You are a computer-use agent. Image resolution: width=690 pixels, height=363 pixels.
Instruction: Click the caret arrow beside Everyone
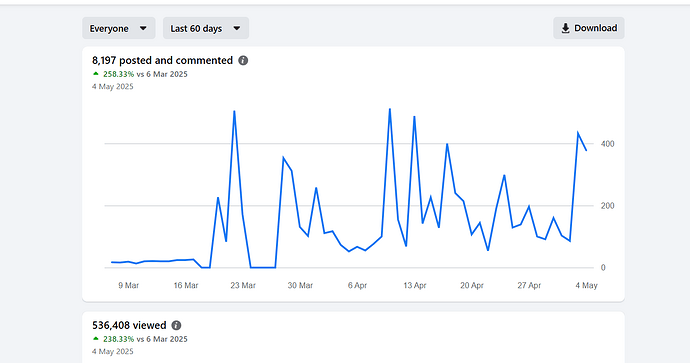[x=143, y=29]
